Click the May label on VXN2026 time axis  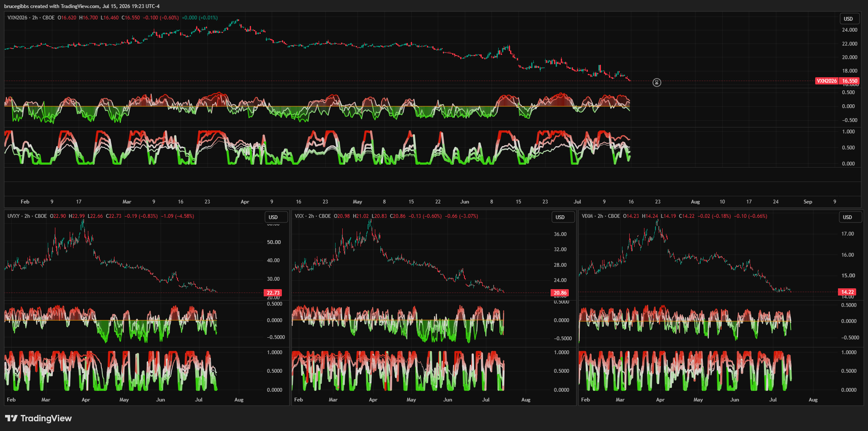[x=358, y=202]
